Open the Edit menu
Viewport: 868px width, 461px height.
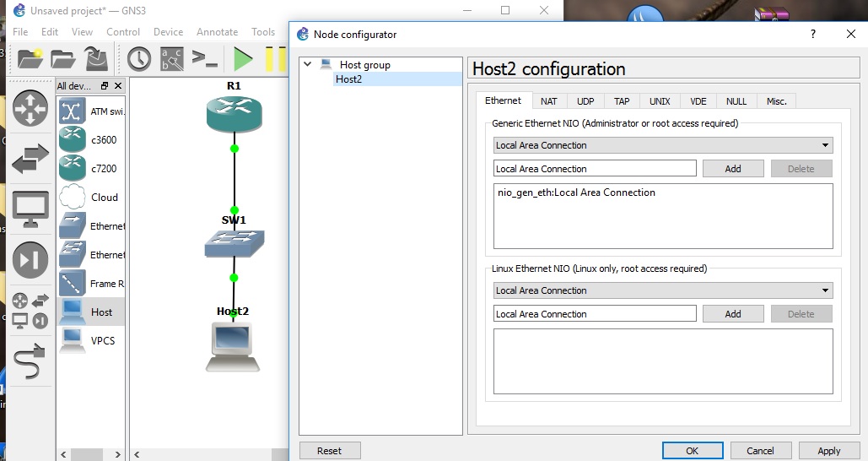click(50, 31)
